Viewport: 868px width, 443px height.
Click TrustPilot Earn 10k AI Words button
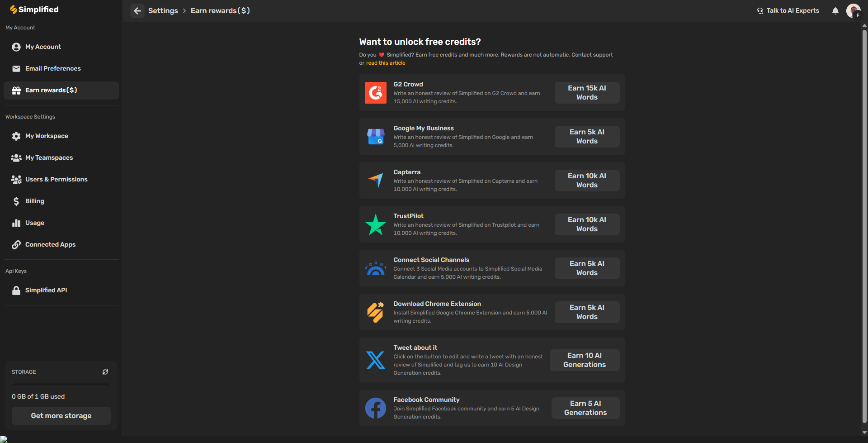pyautogui.click(x=587, y=224)
